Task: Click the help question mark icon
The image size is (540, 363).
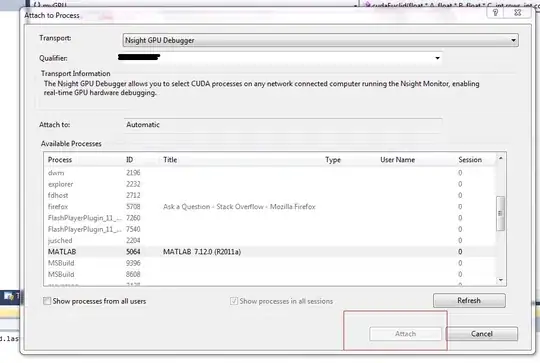Action: click(x=495, y=13)
